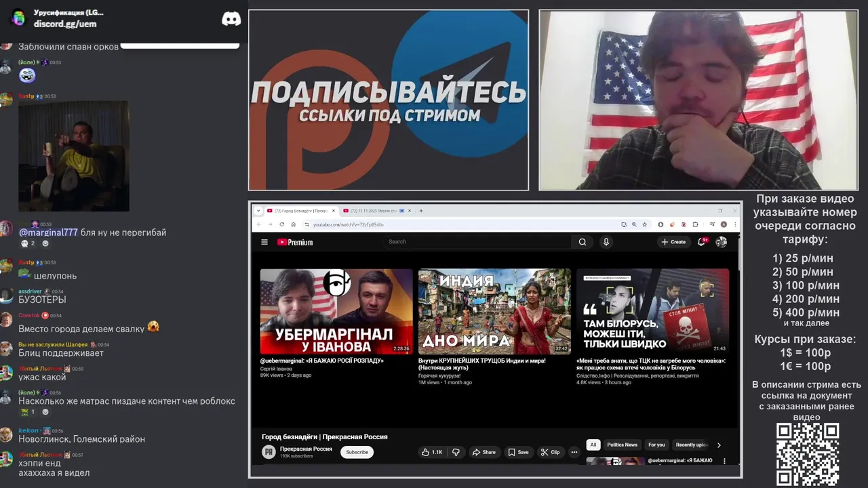
Task: Share the video with Share button
Action: tap(484, 452)
